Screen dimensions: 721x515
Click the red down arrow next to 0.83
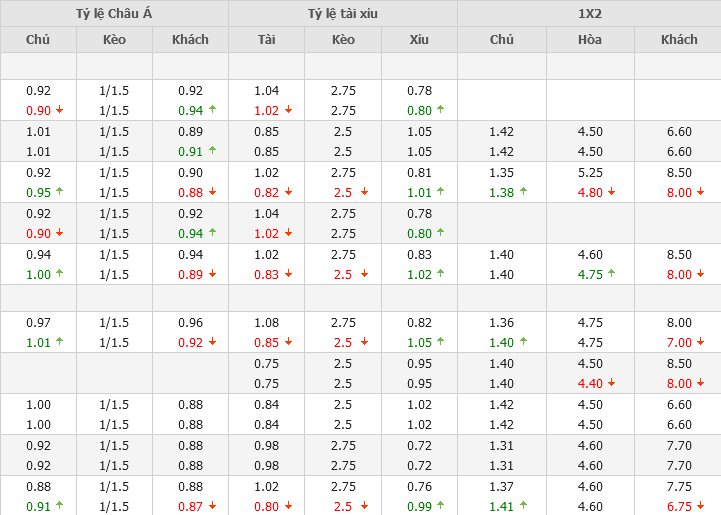pos(288,275)
